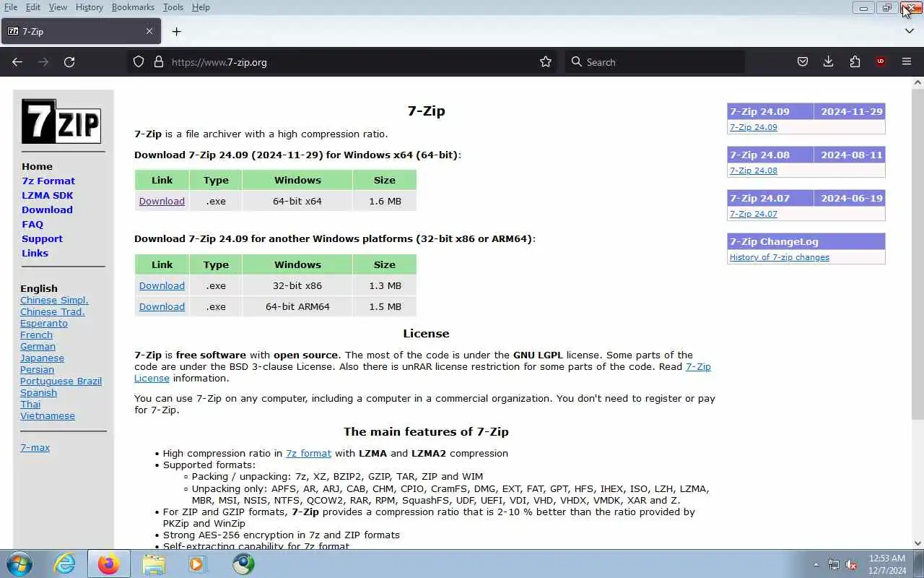Open the Bookmarks menu
924x578 pixels.
click(x=133, y=7)
